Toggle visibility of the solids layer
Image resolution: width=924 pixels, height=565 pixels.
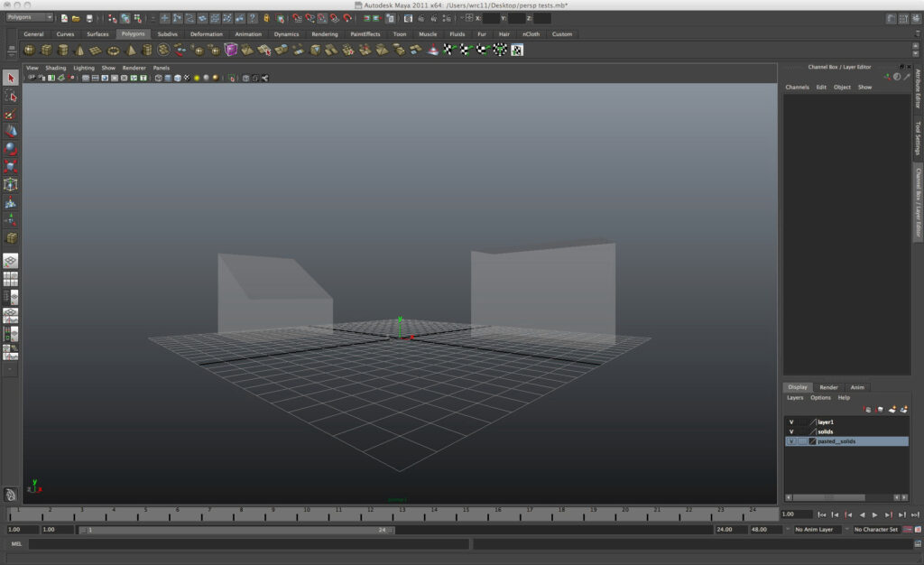tap(791, 431)
